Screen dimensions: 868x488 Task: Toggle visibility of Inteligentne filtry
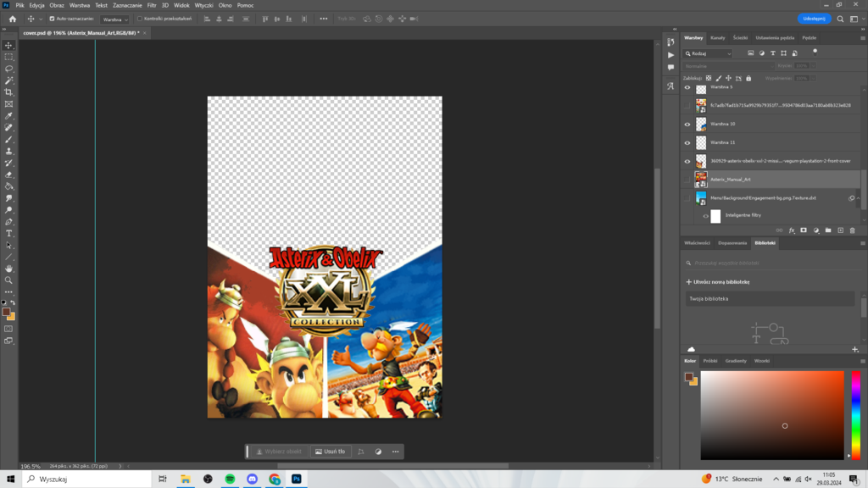click(x=706, y=216)
